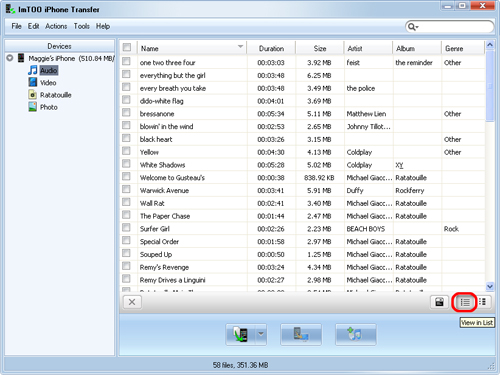The width and height of the screenshot is (500, 375).
Task: Select 'Remy's Revenge' track
Action: pos(164,267)
